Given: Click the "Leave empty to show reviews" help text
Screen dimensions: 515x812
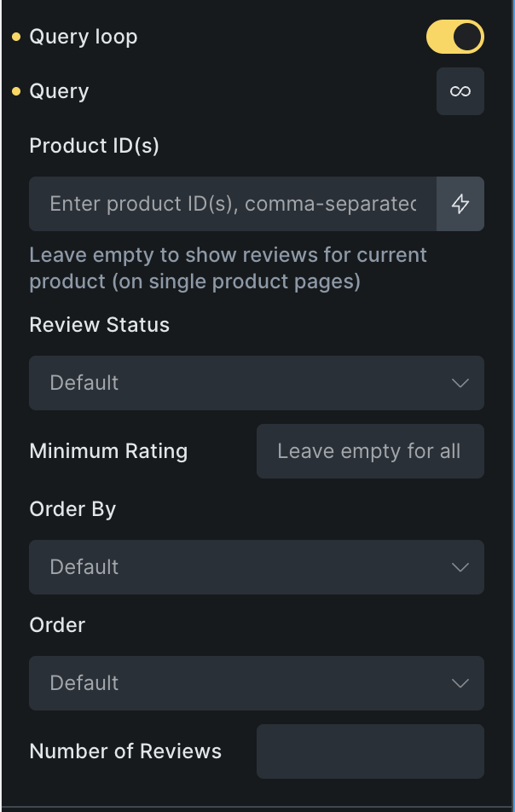Looking at the screenshot, I should pos(228,268).
